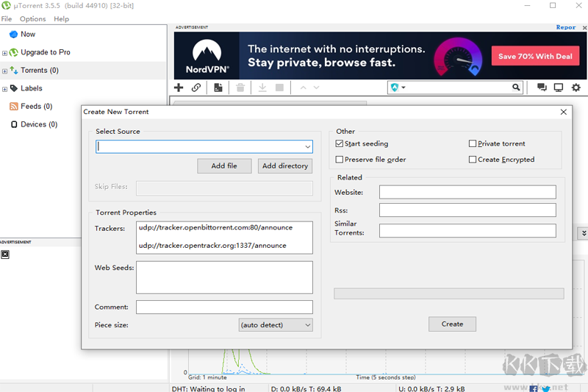Click the Website input field

[x=467, y=192]
